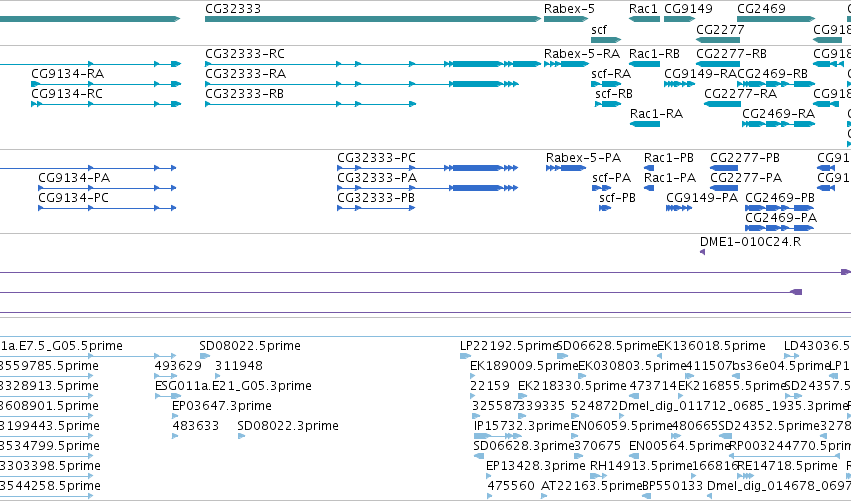Viewport: 851px width, 501px height.
Task: Click the 311948 EST feature
Action: [x=218, y=376]
